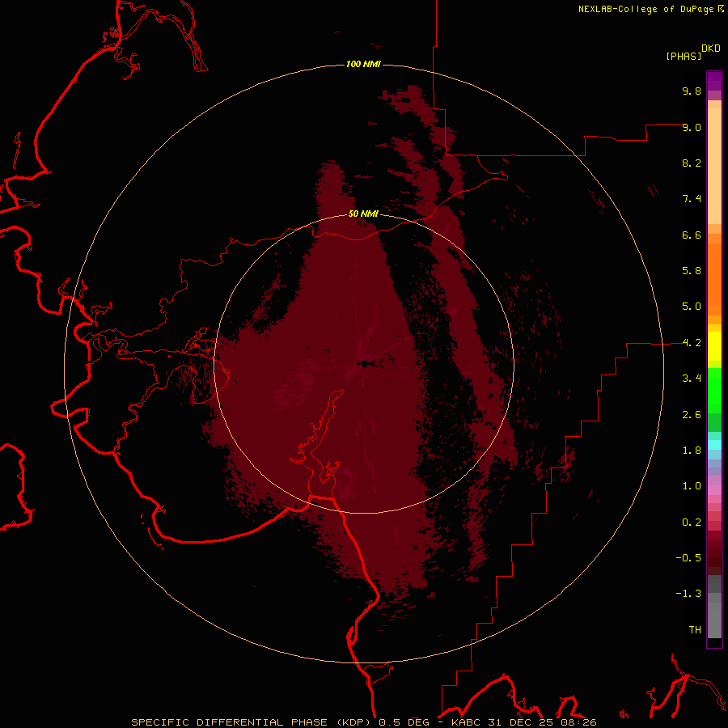Click the 2.6 legend value
This screenshot has width=728, height=728.
coord(692,415)
